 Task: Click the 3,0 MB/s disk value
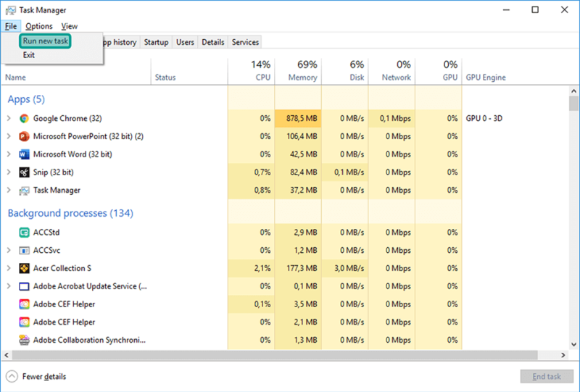pos(345,268)
